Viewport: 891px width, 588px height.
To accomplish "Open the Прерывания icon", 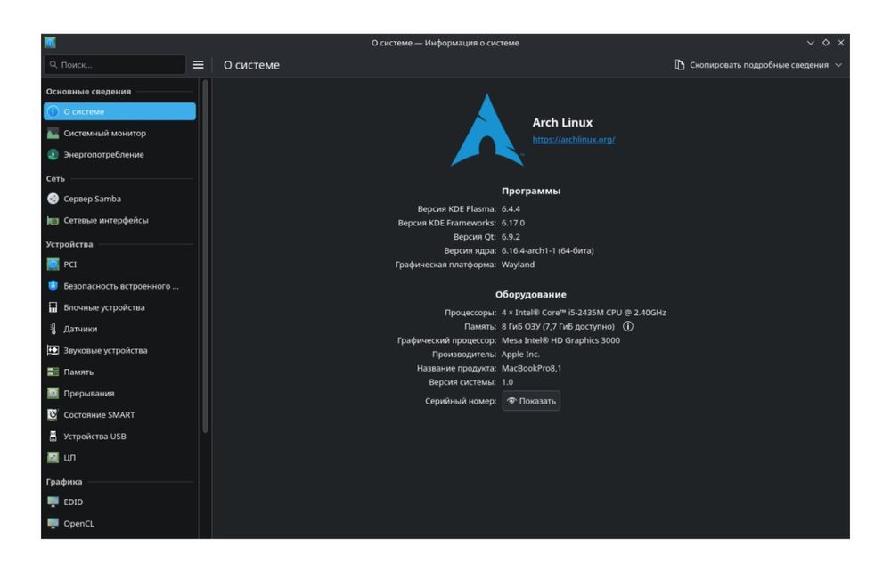I will point(53,394).
